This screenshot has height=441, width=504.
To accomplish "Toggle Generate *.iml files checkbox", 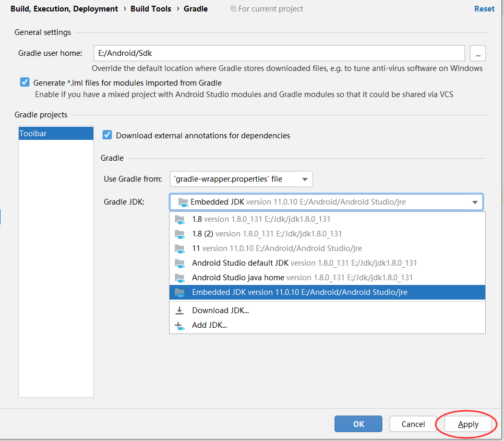I will [25, 82].
